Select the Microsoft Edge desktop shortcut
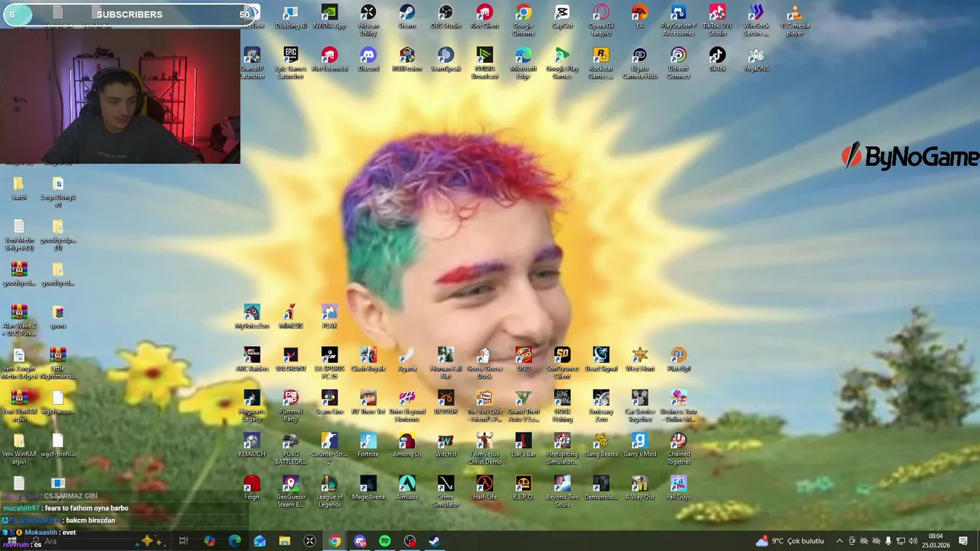The width and height of the screenshot is (980, 551). [524, 64]
